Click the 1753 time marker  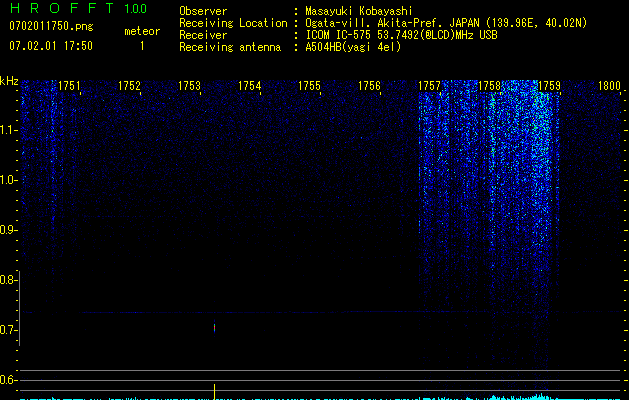[189, 86]
